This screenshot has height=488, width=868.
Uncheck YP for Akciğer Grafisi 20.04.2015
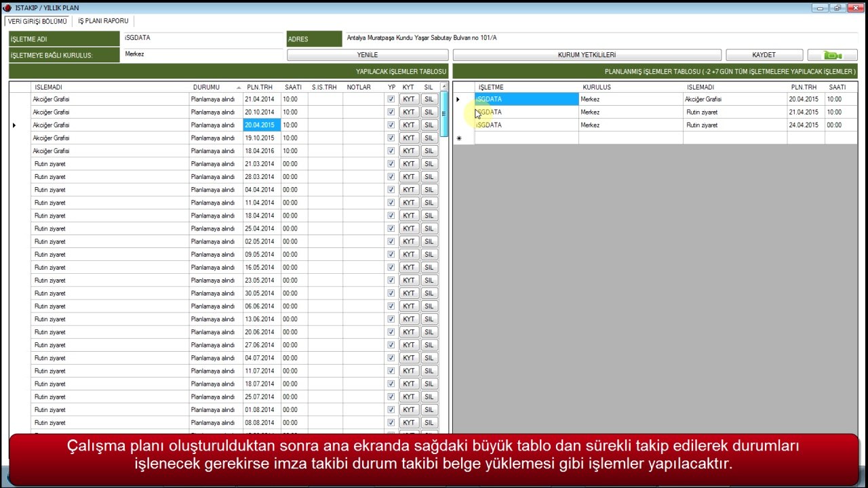[x=391, y=125]
